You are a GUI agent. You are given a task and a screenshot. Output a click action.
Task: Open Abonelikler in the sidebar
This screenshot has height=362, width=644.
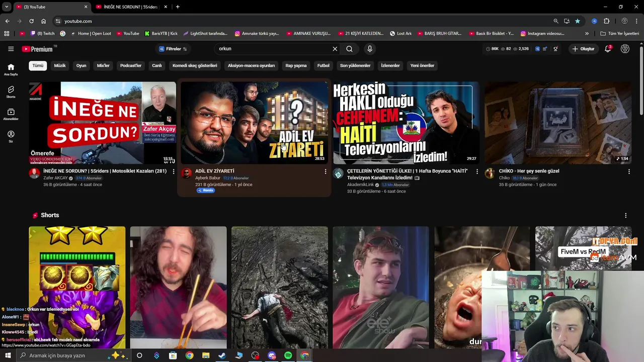(11, 114)
